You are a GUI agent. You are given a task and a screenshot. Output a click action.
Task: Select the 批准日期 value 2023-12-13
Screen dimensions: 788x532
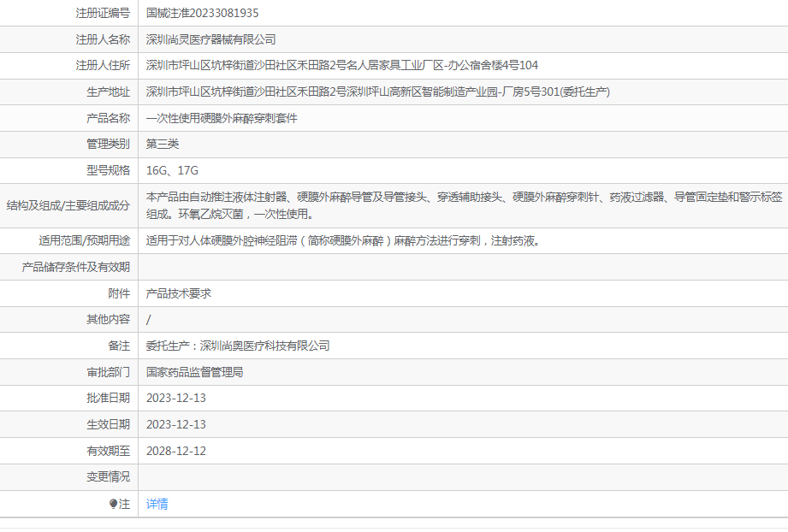point(176,399)
